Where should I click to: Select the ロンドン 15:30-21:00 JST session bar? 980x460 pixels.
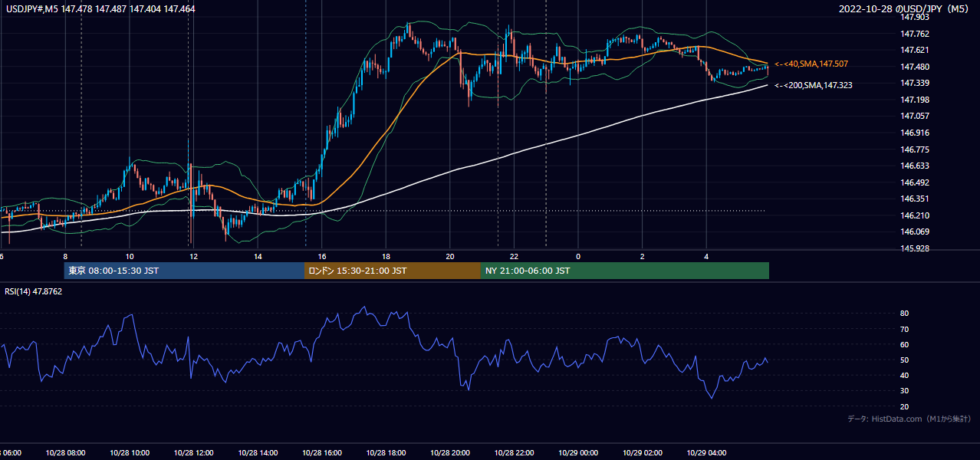coord(393,271)
